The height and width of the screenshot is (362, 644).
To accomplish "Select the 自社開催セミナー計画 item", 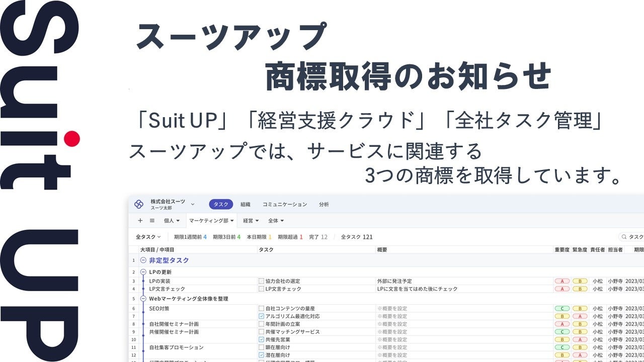I will tap(174, 324).
